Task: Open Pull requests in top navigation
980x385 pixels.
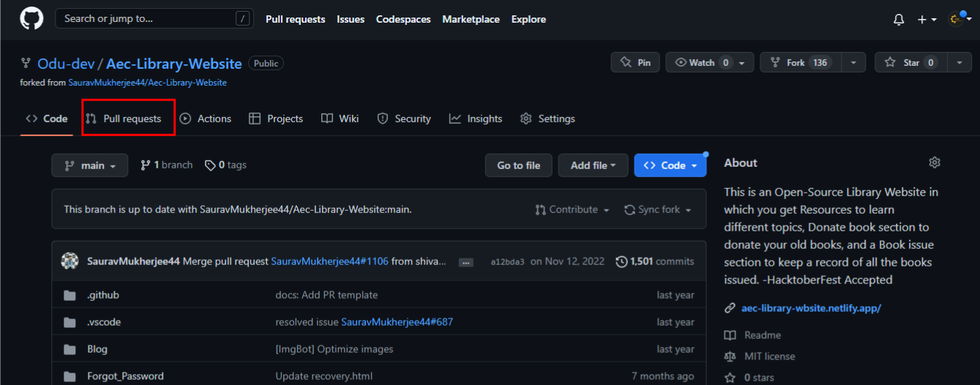Action: 295,19
